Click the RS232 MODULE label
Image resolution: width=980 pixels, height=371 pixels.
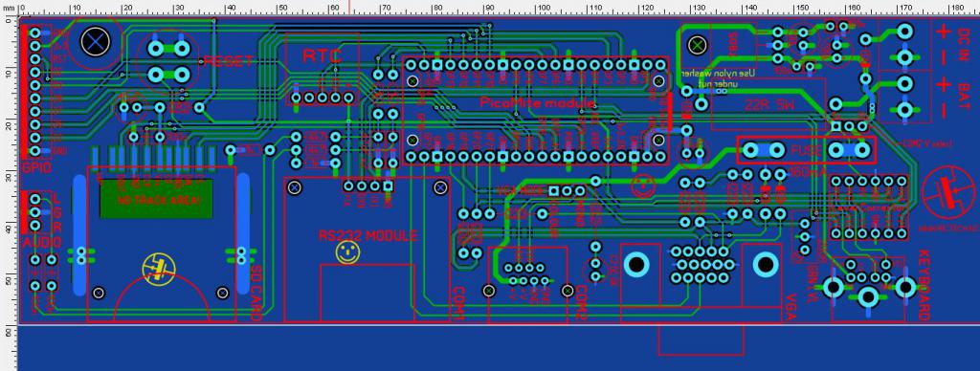tap(367, 236)
